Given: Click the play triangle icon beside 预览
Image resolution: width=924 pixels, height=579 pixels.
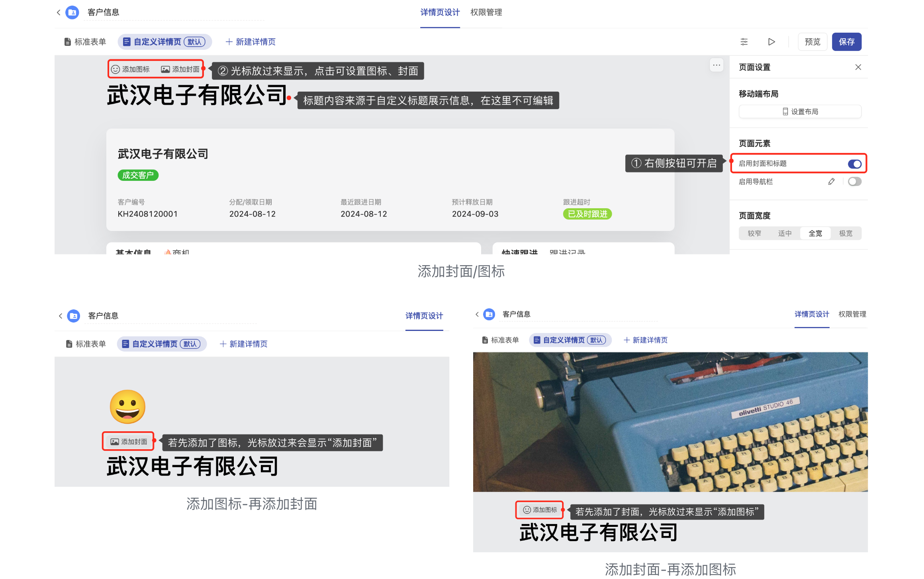Looking at the screenshot, I should [771, 42].
